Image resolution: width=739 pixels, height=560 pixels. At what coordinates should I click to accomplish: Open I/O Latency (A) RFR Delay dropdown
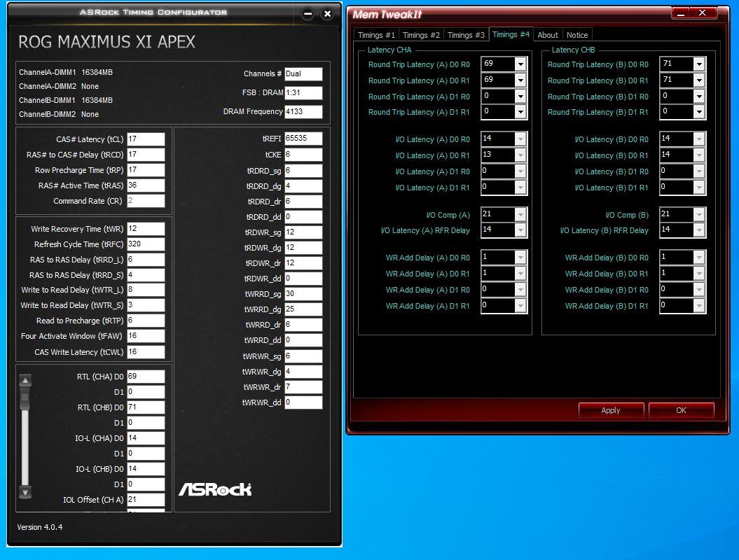tap(520, 230)
